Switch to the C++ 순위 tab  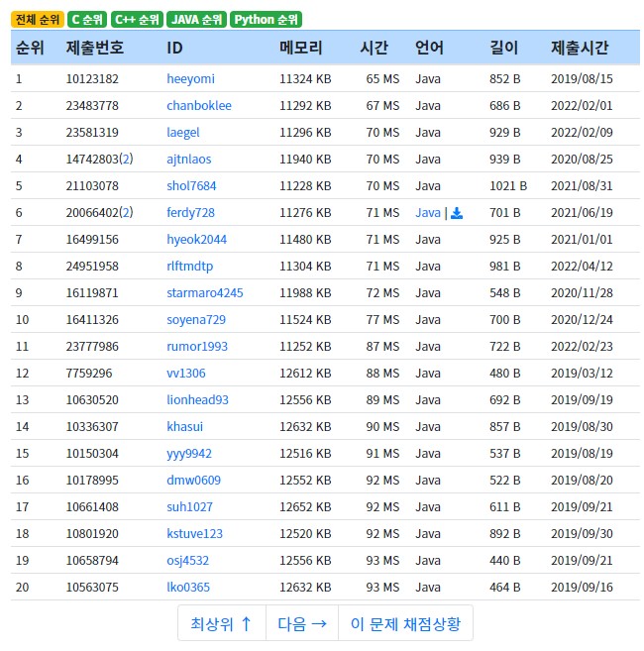tap(137, 20)
